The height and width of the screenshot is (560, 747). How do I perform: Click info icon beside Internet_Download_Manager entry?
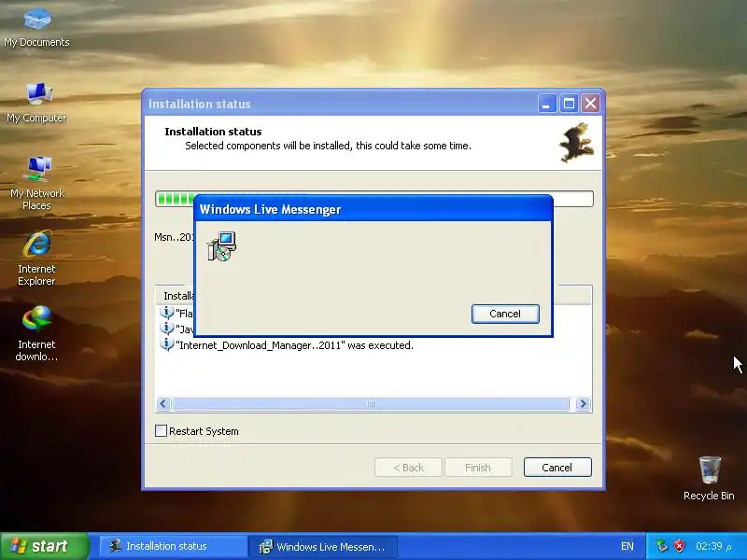coord(166,344)
